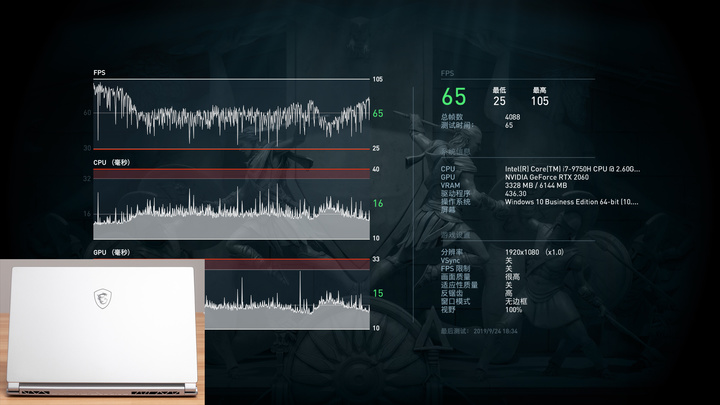This screenshot has height=405, width=720.
Task: Click the green 15 GPU average value
Action: pos(378,293)
